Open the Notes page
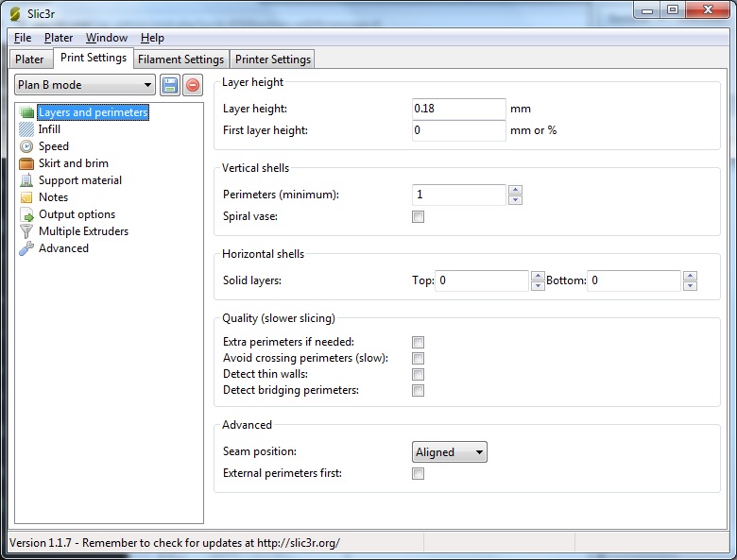Screen dimensions: 737x560 [x=53, y=197]
